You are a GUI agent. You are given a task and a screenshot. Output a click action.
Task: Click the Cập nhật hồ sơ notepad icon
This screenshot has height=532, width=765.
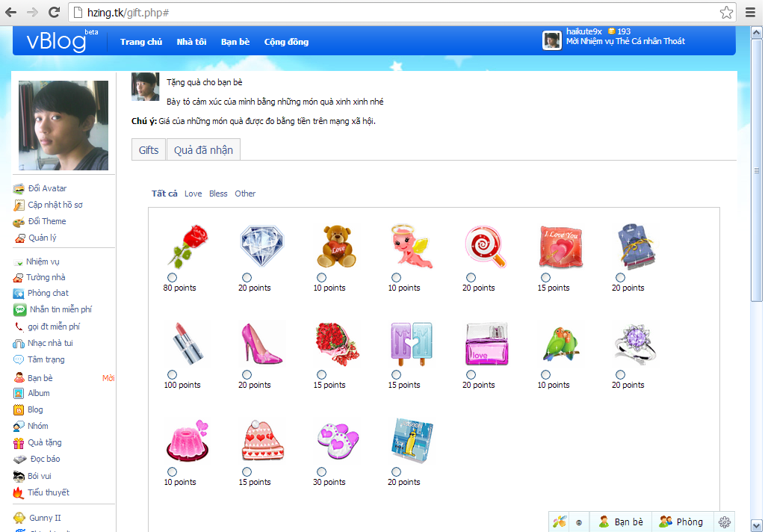[x=19, y=205]
